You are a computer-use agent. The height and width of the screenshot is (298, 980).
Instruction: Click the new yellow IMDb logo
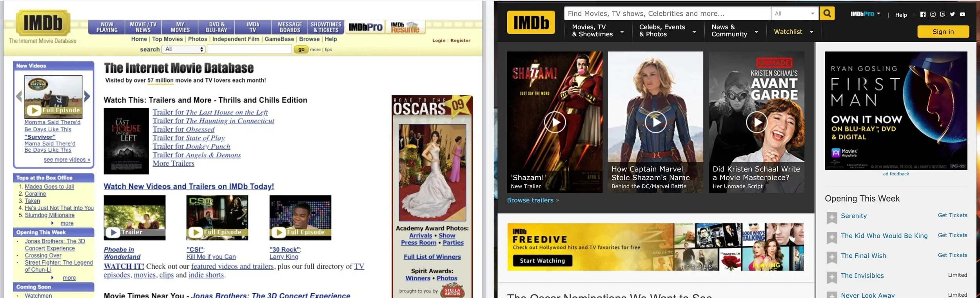(x=531, y=22)
